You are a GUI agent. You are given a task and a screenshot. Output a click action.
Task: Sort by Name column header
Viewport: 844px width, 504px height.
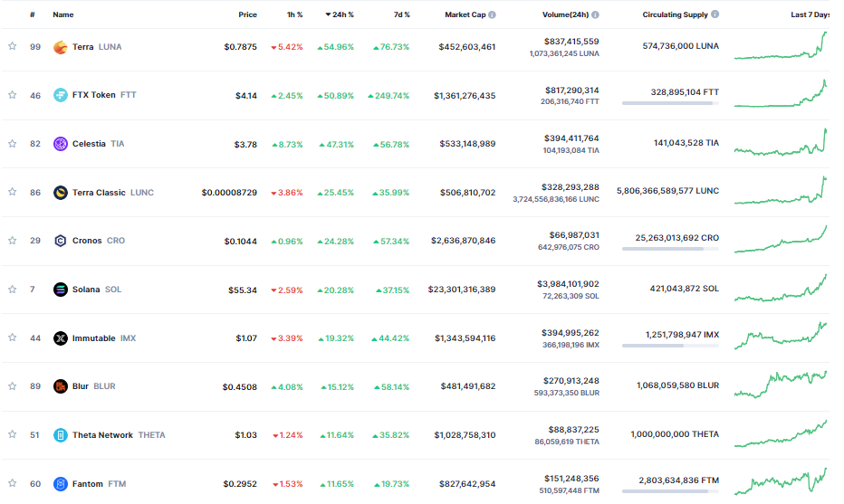63,15
